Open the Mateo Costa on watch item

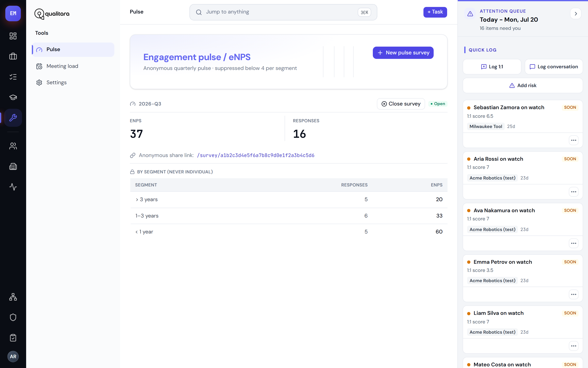tap(502, 365)
